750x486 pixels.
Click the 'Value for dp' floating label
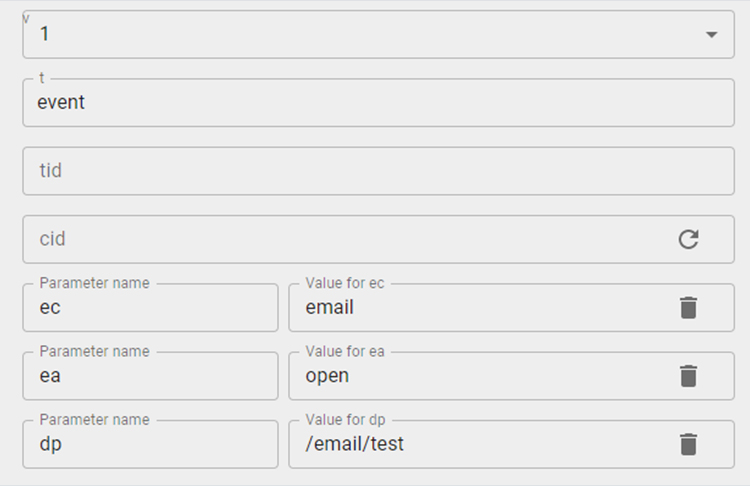click(x=345, y=420)
